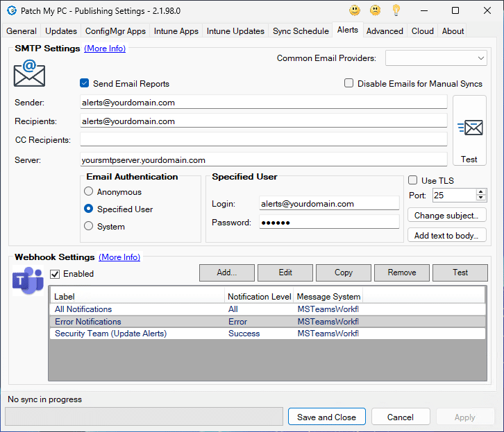
Task: Click the sad face feedback icon
Action: [375, 10]
